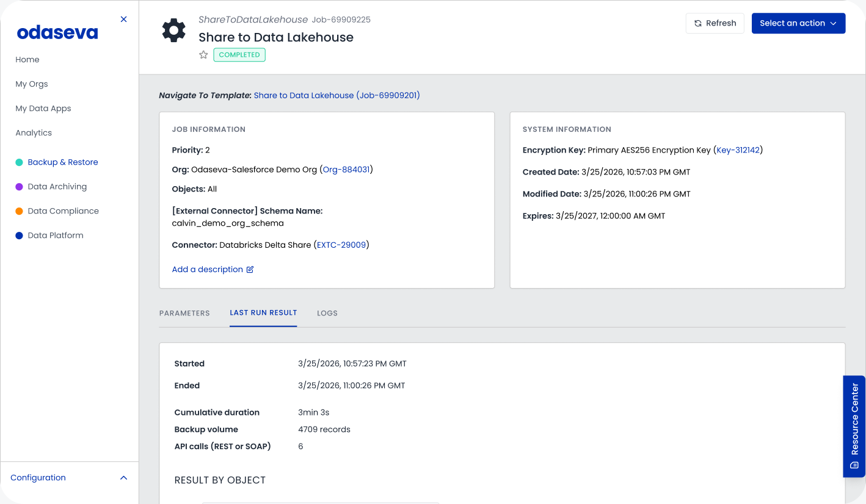Click the COMPLETED status badge

click(x=239, y=55)
